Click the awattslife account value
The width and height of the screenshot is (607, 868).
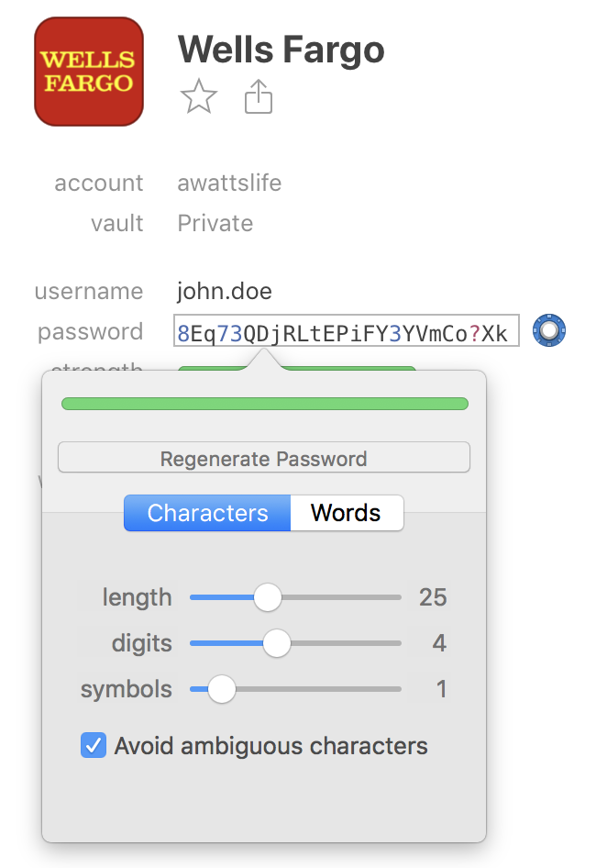(229, 183)
